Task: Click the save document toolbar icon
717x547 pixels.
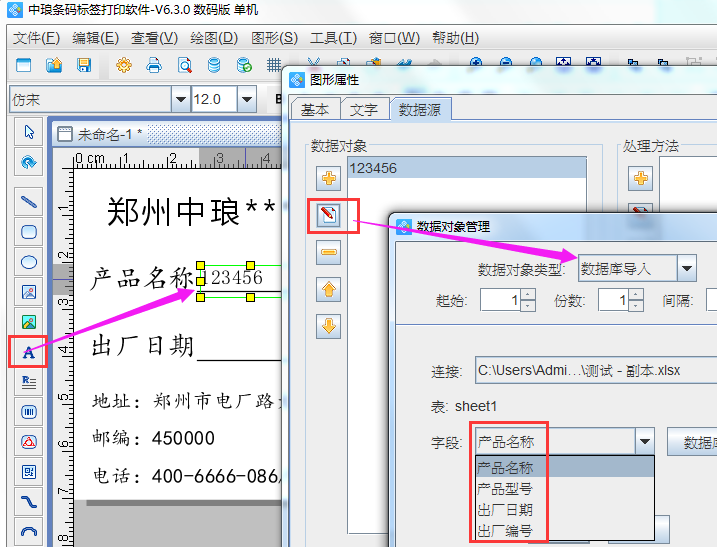Action: [84, 66]
